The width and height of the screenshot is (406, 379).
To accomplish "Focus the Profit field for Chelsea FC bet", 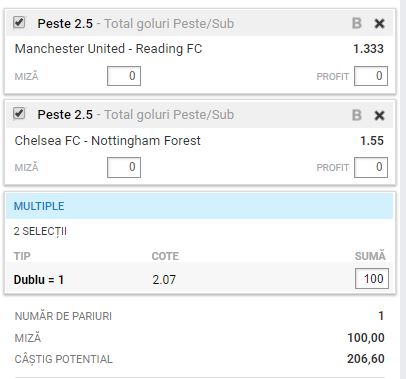I will point(371,167).
